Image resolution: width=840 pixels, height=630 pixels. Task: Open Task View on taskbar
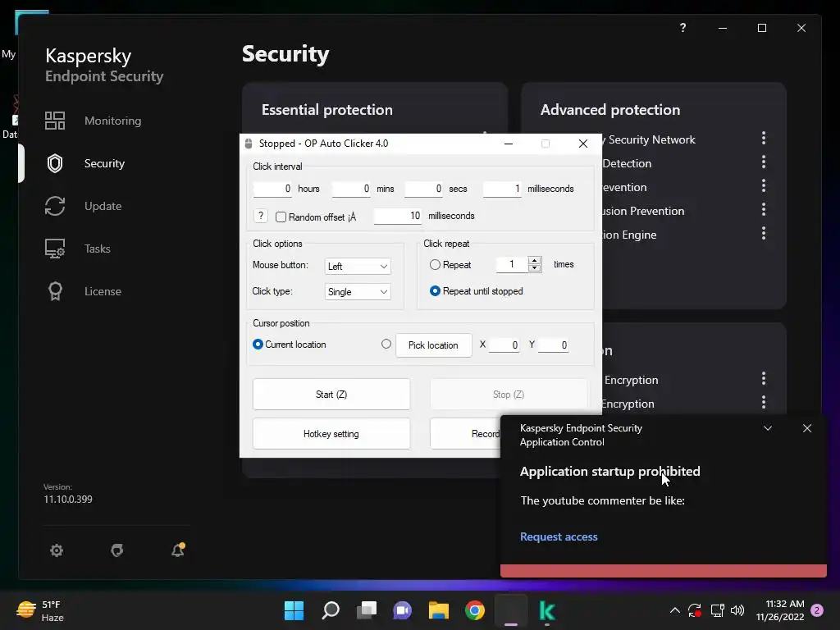[367, 610]
